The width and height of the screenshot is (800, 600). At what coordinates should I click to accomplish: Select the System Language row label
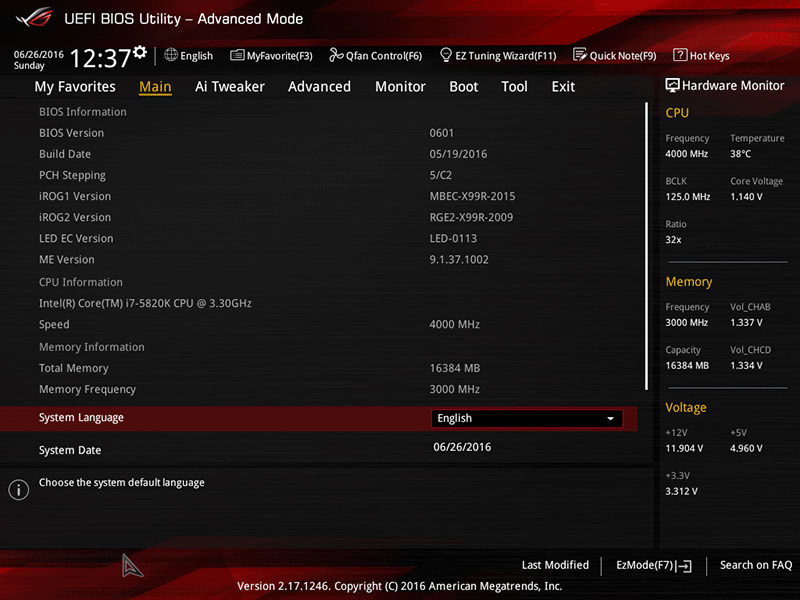coord(81,417)
